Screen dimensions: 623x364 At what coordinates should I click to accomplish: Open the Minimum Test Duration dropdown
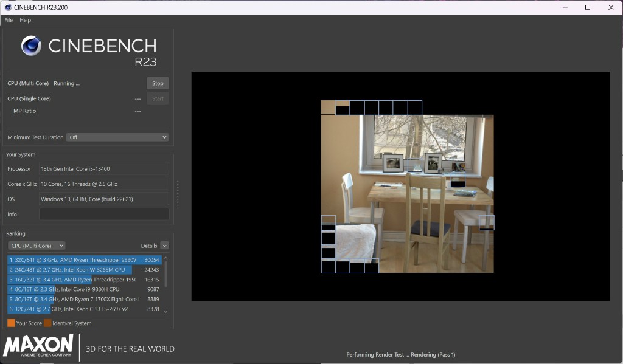tap(117, 137)
